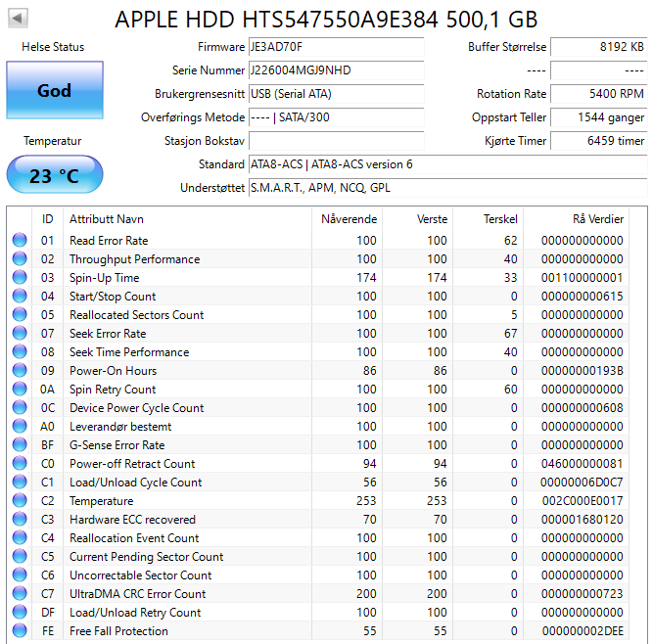Click the Attributt Navn column header
This screenshot has height=644, width=653.
(x=107, y=218)
